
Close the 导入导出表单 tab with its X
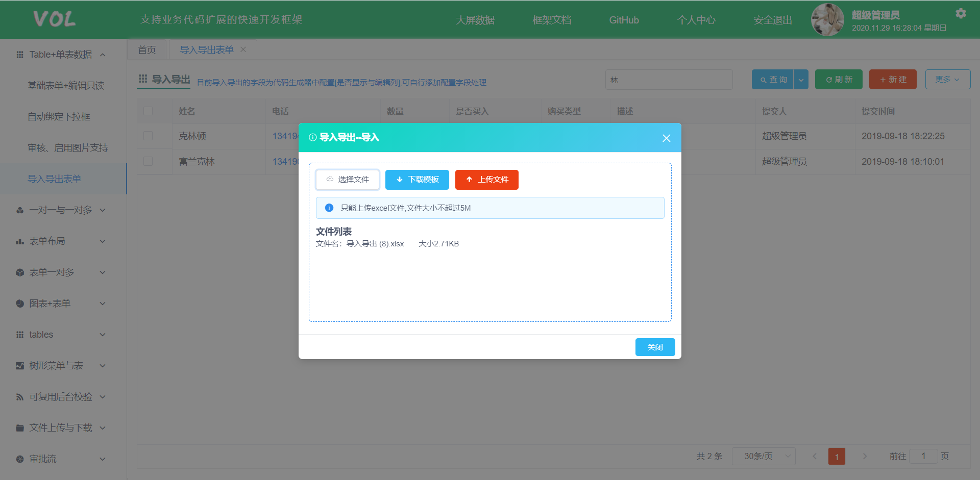(243, 49)
